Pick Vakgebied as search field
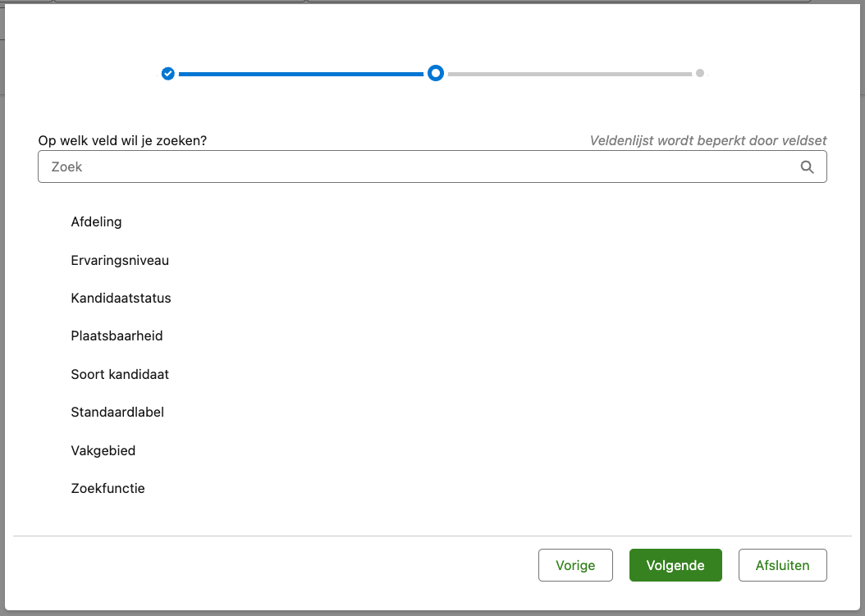The image size is (865, 616). pos(103,451)
